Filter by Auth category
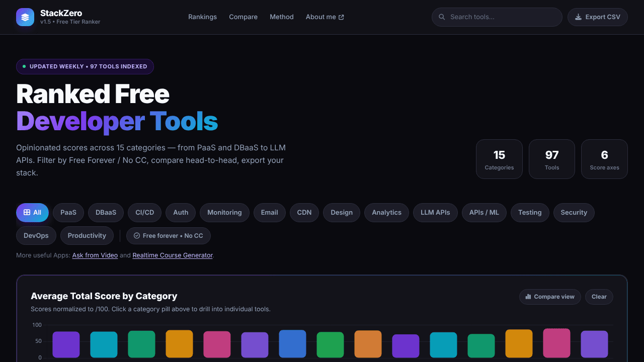 click(181, 213)
